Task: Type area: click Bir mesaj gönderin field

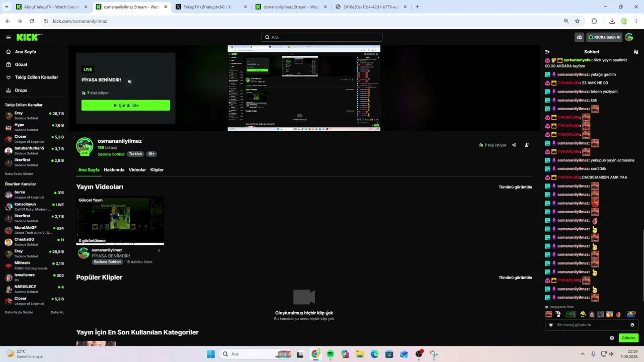Action: click(591, 325)
